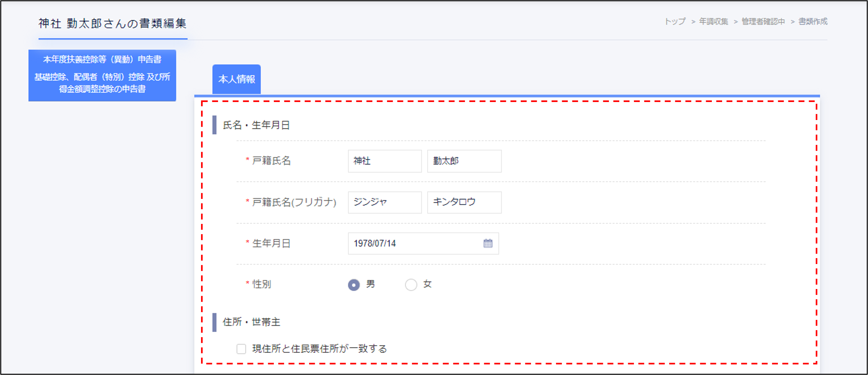This screenshot has height=375, width=868.
Task: Click the furigana field containing キンタロウ
Action: click(464, 202)
